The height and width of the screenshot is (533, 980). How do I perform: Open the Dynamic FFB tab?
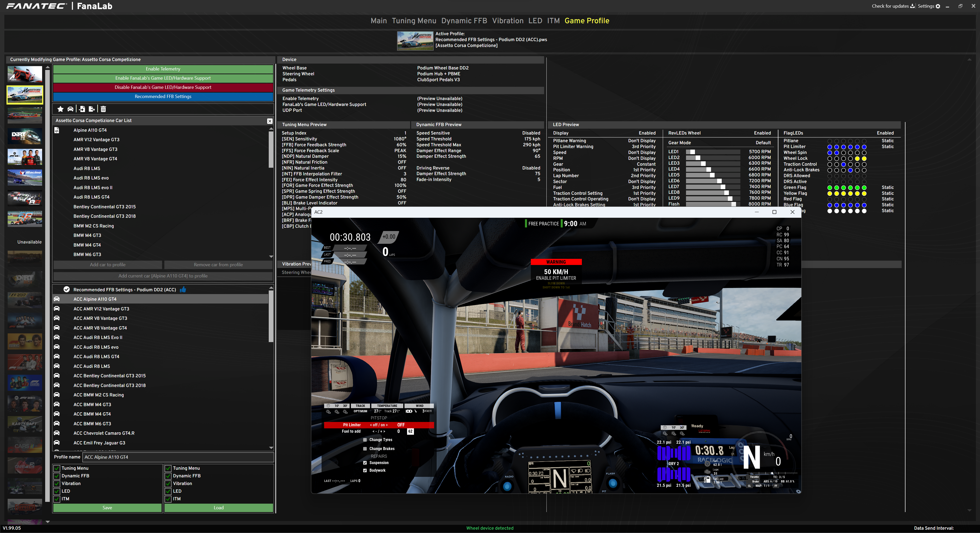coord(464,21)
